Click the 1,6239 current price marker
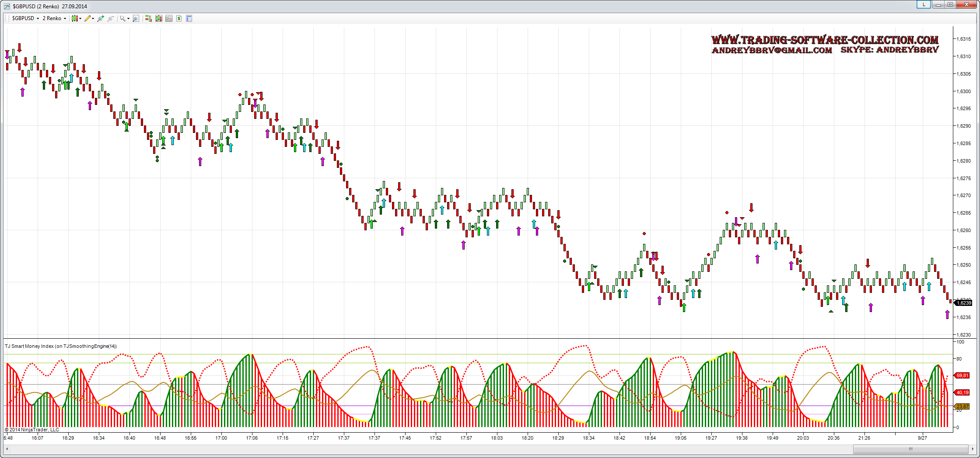This screenshot has width=980, height=458. (964, 303)
